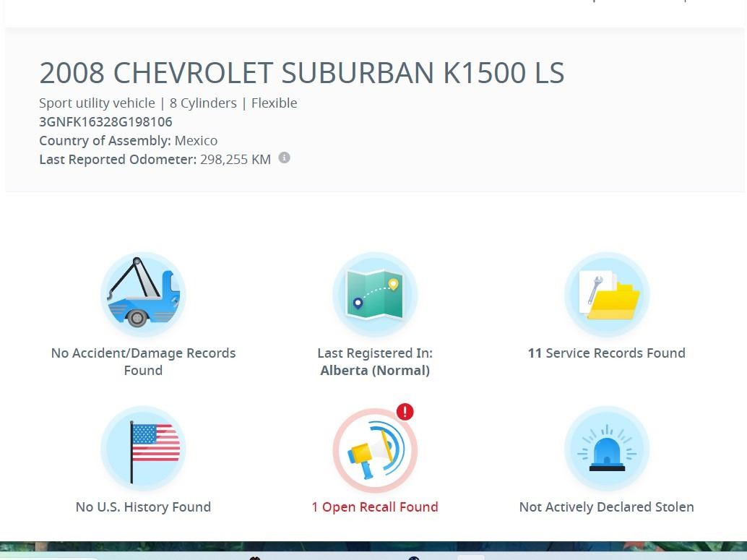This screenshot has height=560, width=747.
Task: Open 'Not Actively Declared Stolen' label
Action: point(606,507)
